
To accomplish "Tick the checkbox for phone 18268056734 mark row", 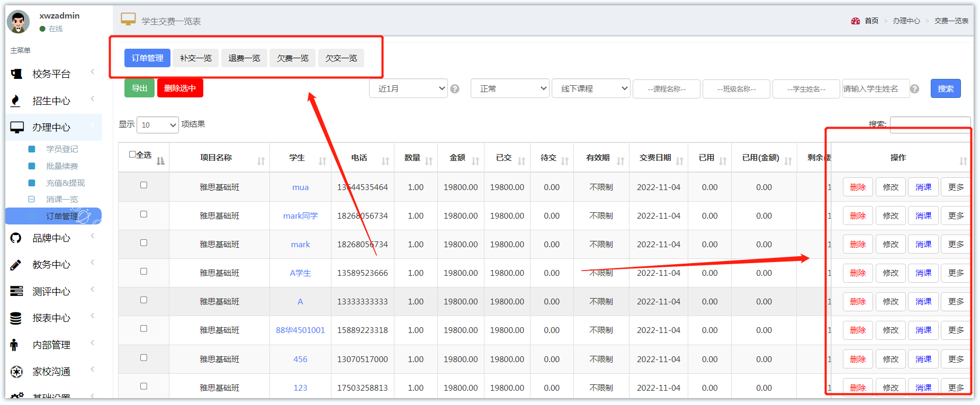I will pos(143,242).
